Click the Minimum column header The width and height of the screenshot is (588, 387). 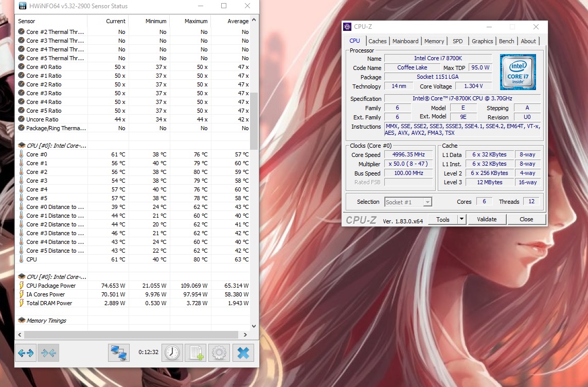(149, 22)
